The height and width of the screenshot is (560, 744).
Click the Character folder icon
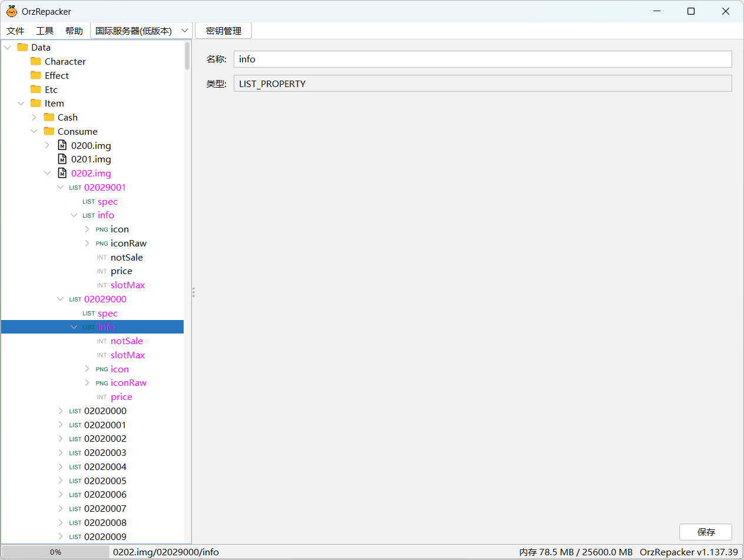tap(36, 61)
